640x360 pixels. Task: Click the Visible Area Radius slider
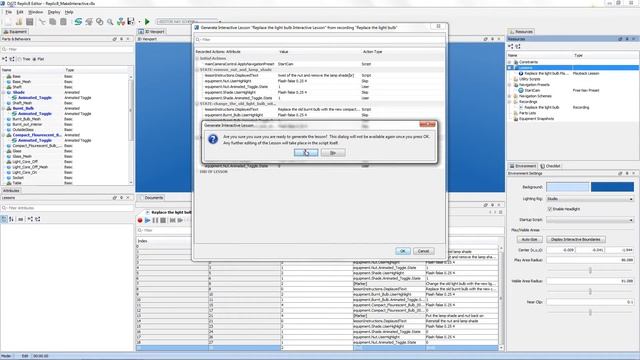[x=590, y=291]
